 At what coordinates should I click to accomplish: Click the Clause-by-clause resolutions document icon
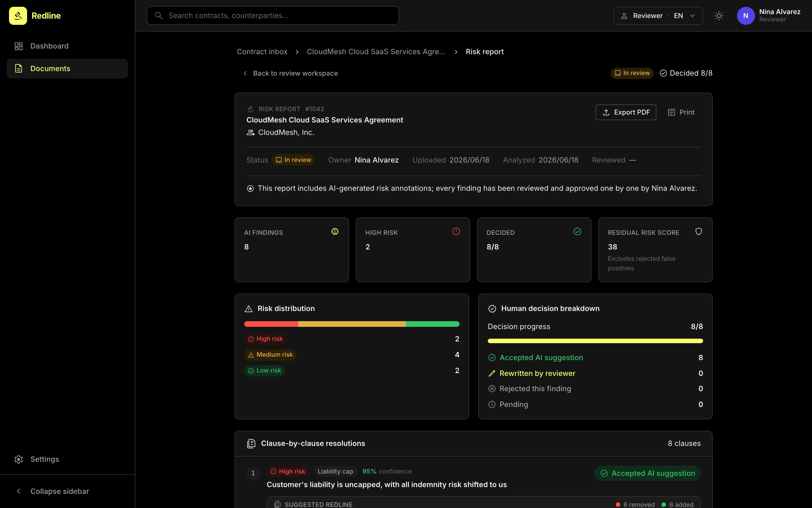pos(251,443)
